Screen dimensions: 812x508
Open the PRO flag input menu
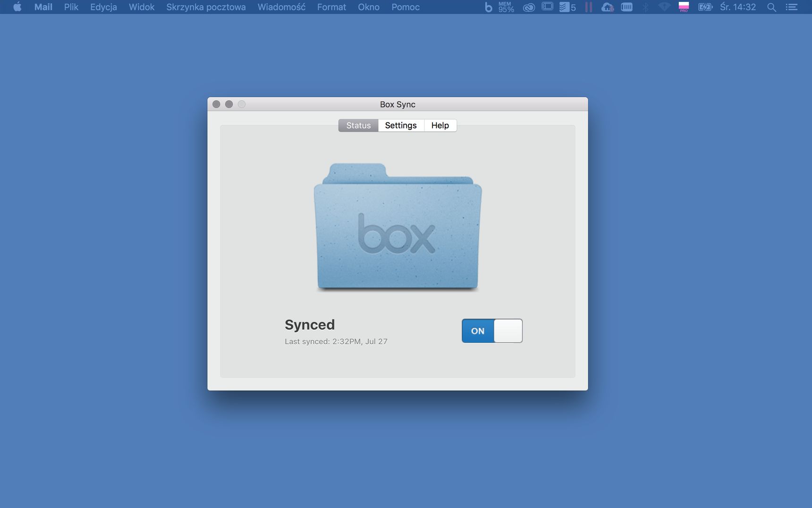[x=684, y=7]
